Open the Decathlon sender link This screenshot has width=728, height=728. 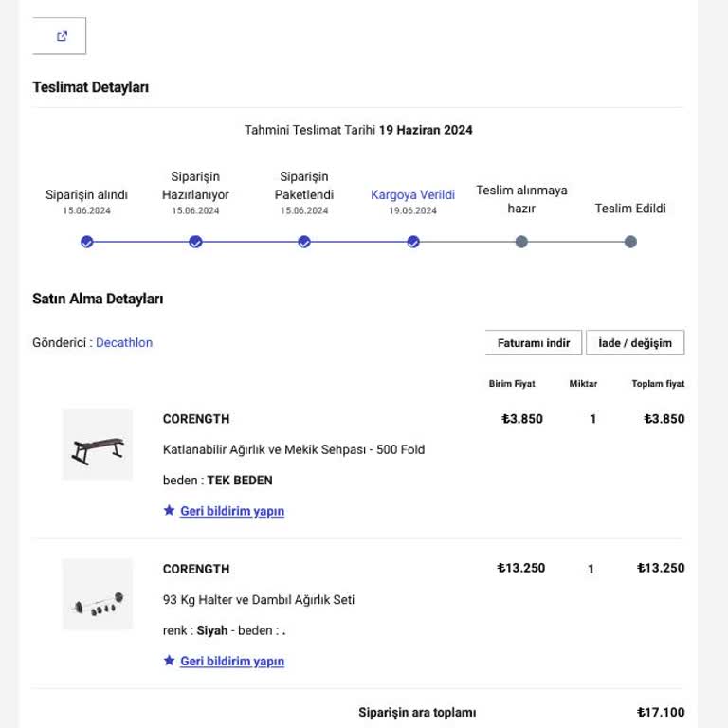pos(124,342)
